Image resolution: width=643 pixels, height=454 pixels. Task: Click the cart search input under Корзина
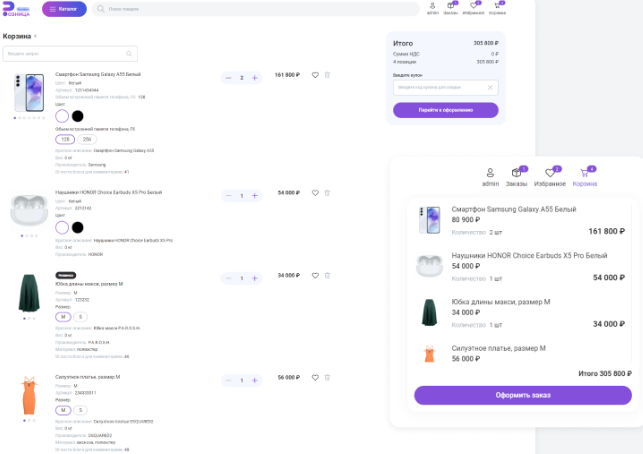(x=70, y=54)
